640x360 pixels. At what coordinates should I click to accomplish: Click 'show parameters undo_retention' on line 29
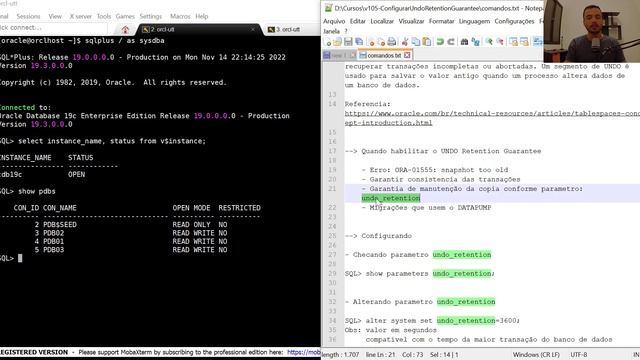point(430,273)
